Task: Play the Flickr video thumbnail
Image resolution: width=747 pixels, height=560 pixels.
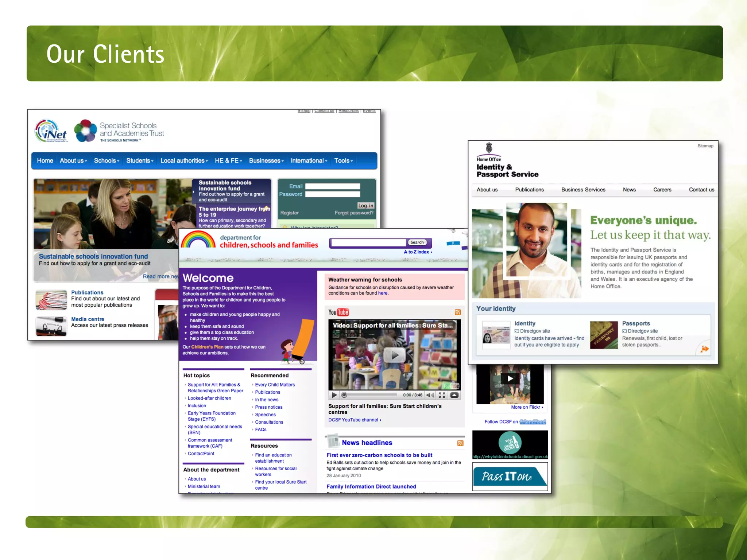Action: [x=510, y=378]
